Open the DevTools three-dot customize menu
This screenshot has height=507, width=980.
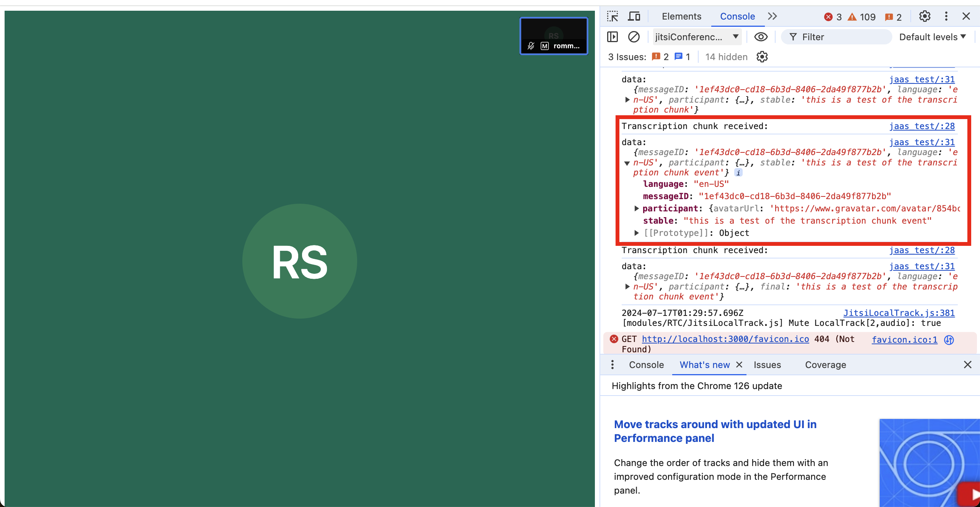coord(946,16)
